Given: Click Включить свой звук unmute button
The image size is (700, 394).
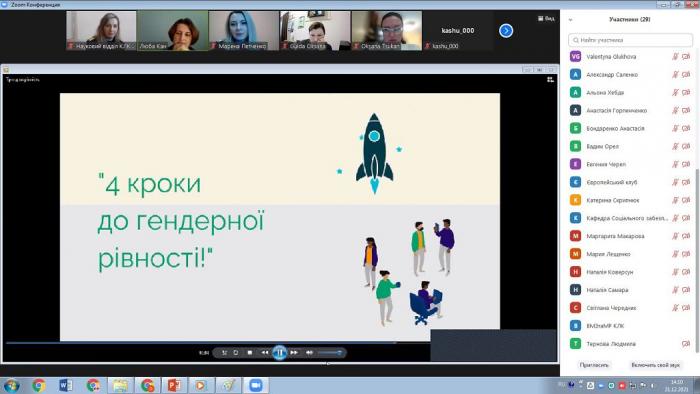Looking at the screenshot, I should coord(655,365).
